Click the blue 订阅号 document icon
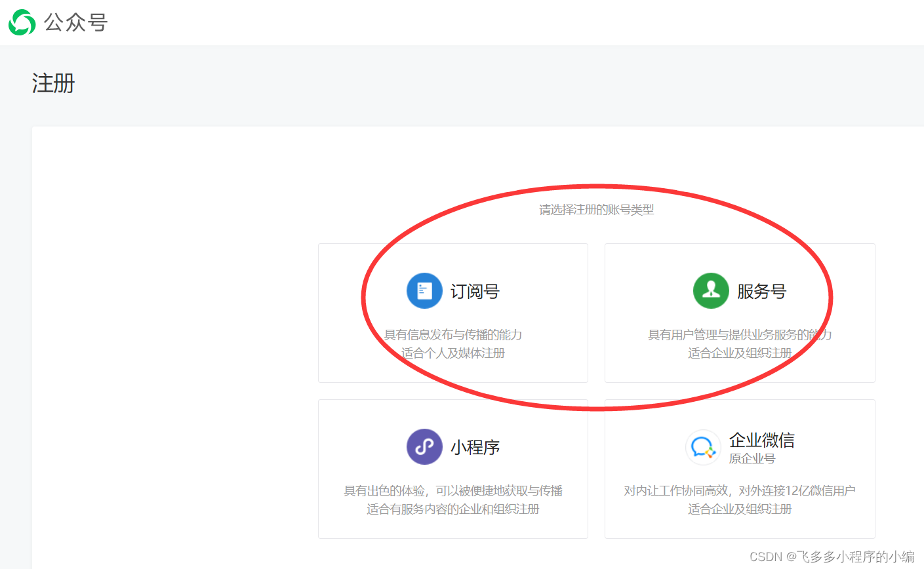Image resolution: width=924 pixels, height=569 pixels. pos(424,290)
